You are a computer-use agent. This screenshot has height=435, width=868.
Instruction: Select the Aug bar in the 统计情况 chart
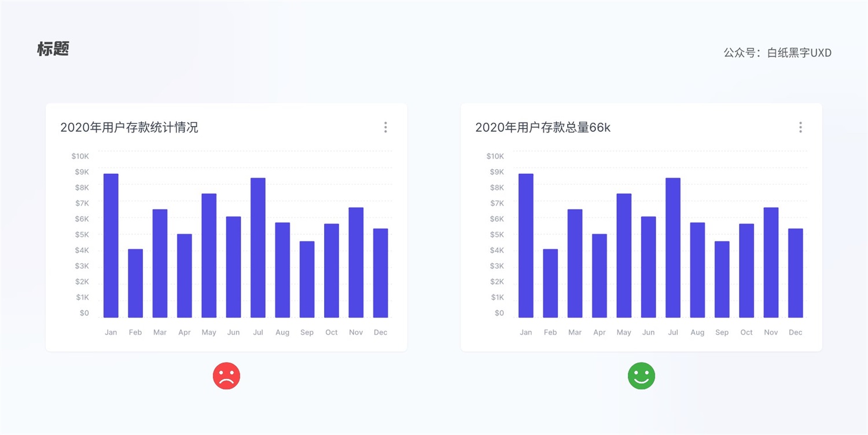282,270
